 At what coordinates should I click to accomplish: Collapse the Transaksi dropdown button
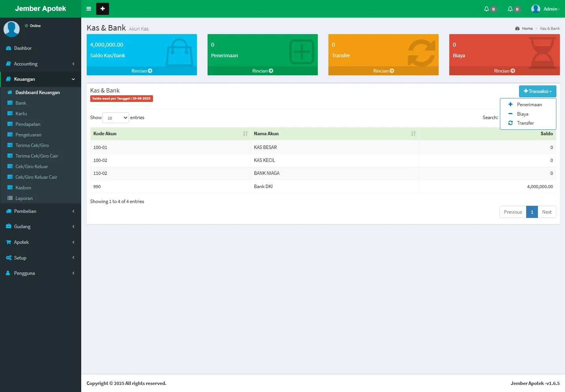point(537,91)
